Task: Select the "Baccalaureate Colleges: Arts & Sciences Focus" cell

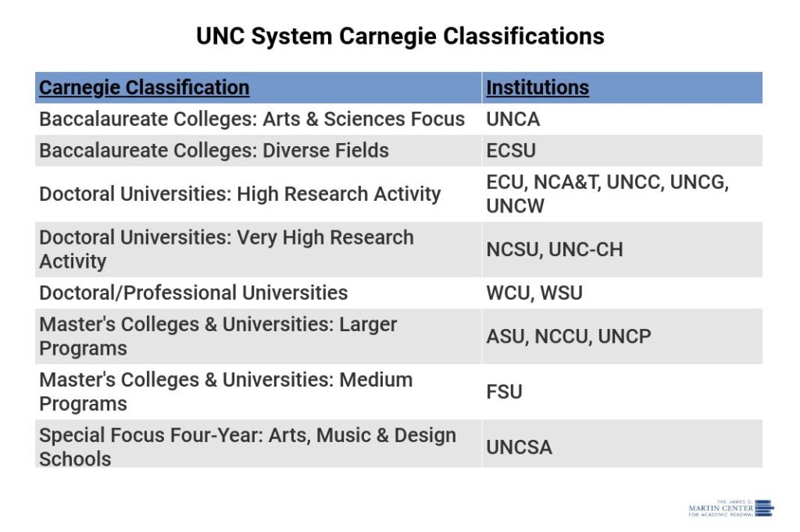Action: [252, 119]
